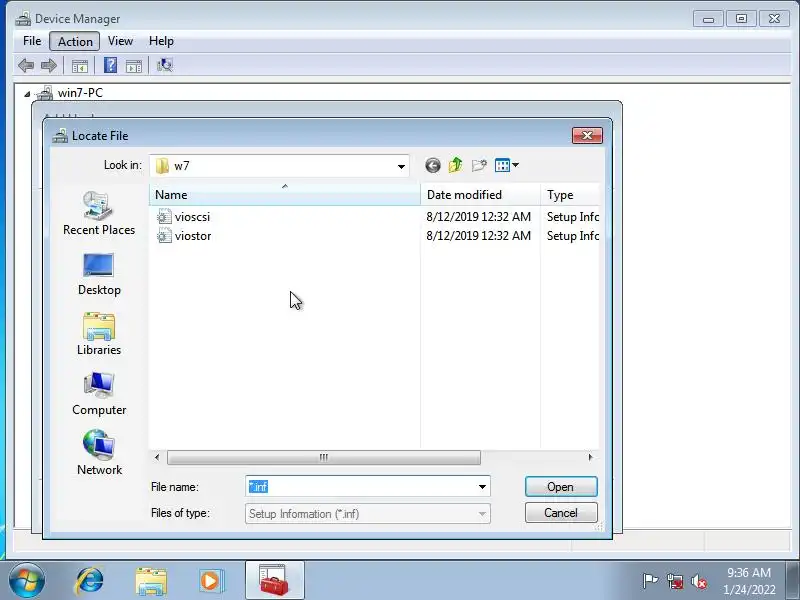Launch Internet Explorer from taskbar
Viewport: 800px width, 600px height.
pos(90,581)
